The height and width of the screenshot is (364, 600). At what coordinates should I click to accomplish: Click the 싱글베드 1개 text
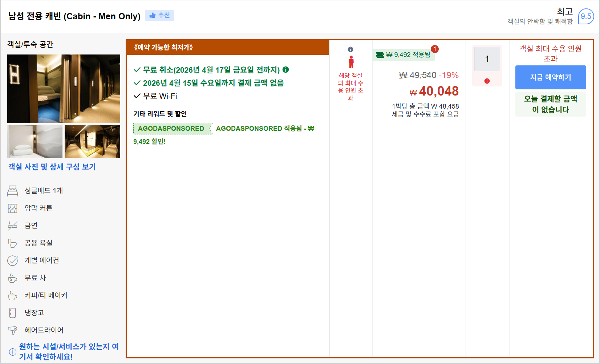pos(44,191)
